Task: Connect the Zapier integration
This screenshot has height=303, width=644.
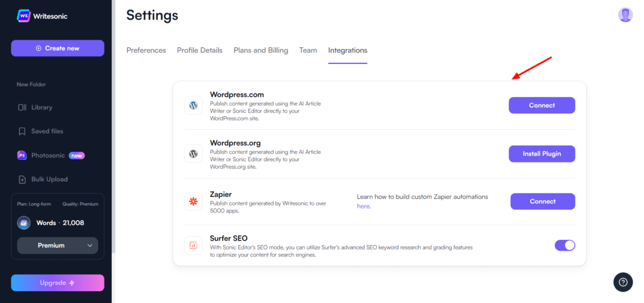Action: (x=542, y=202)
